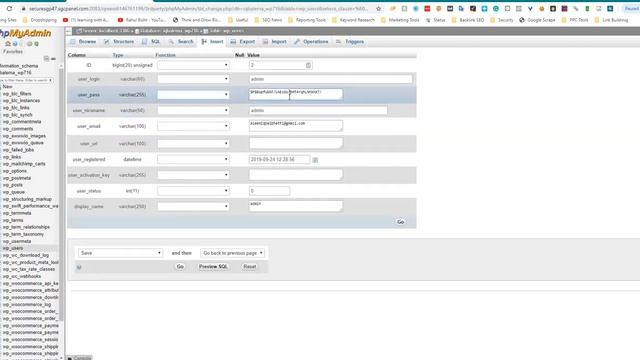
Task: Open the wp_links table
Action: (x=12, y=157)
